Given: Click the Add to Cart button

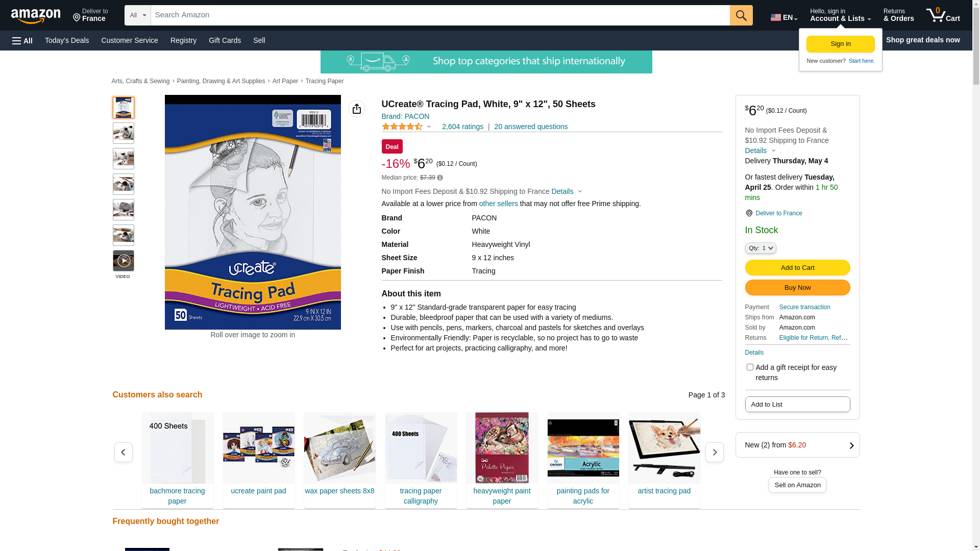Looking at the screenshot, I should click(798, 268).
